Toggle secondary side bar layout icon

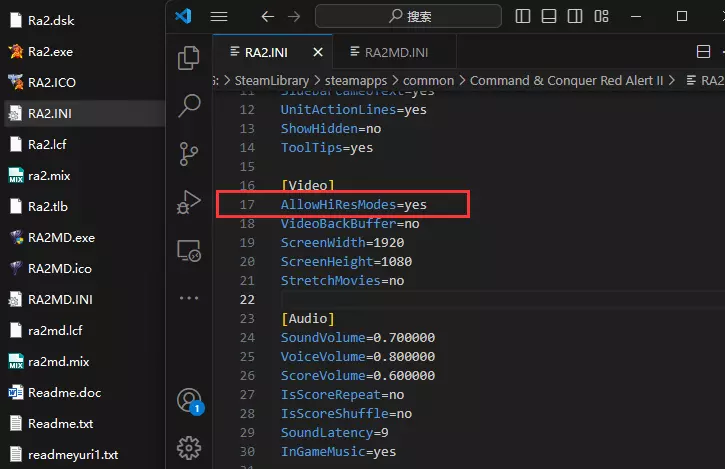pos(575,16)
